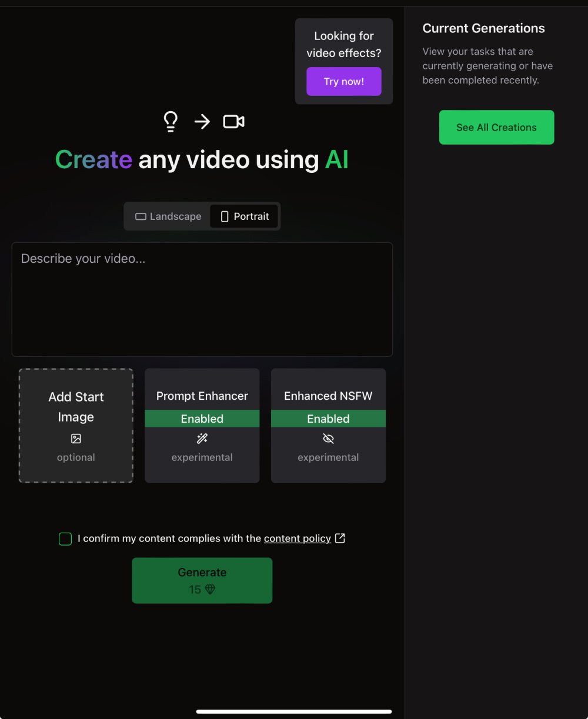The width and height of the screenshot is (588, 719).
Task: Open the Add Start Image upload box
Action: coord(76,425)
